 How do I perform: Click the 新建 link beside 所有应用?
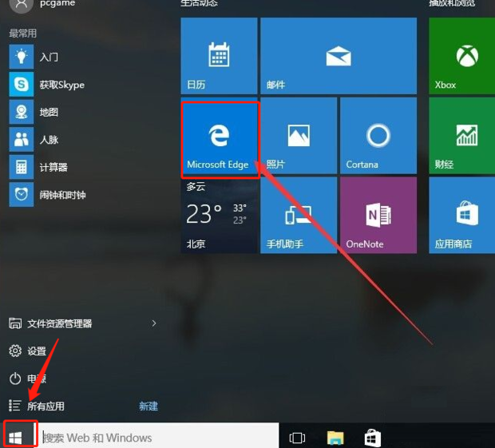coord(148,406)
